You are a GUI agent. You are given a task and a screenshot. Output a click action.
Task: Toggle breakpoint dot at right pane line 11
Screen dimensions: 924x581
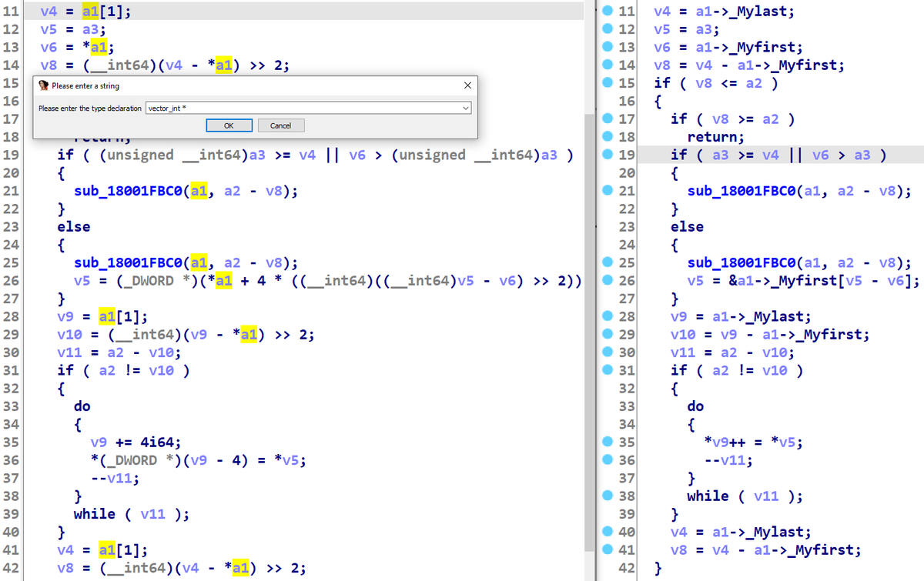point(609,11)
